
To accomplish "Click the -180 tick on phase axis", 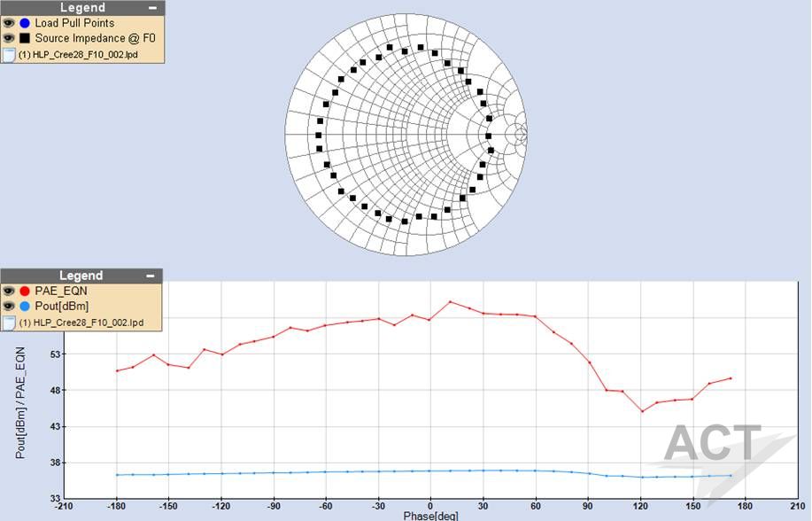I will coord(117,505).
